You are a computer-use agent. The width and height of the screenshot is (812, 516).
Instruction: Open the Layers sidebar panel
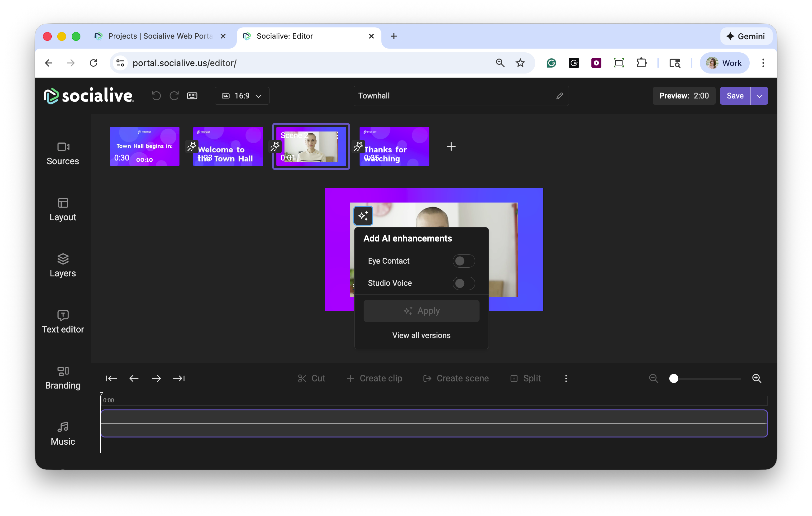pos(63,265)
